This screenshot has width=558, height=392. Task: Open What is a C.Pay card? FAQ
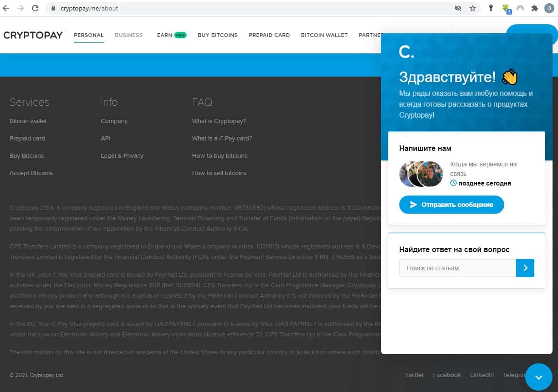coord(222,139)
